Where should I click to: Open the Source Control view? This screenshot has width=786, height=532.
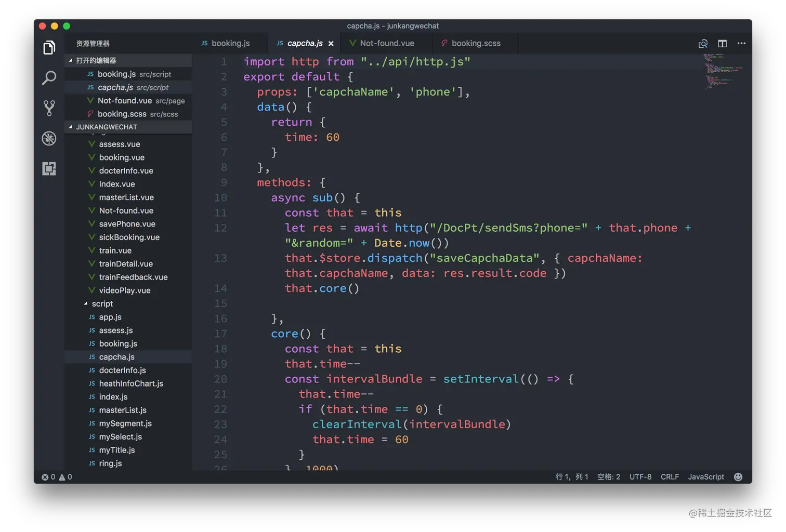pyautogui.click(x=49, y=108)
